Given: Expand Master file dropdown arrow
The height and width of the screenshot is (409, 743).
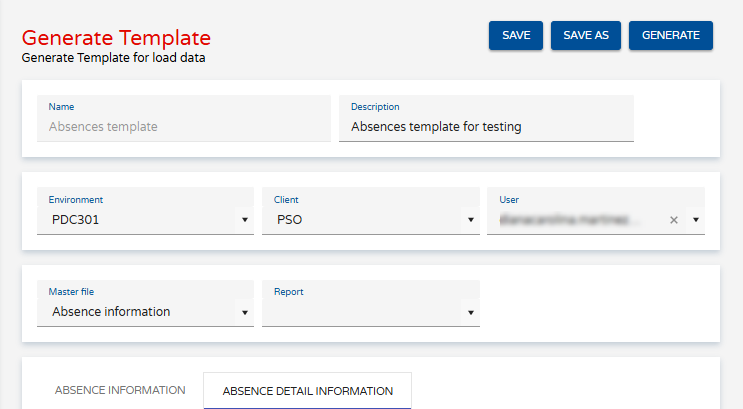Looking at the screenshot, I should [x=245, y=313].
